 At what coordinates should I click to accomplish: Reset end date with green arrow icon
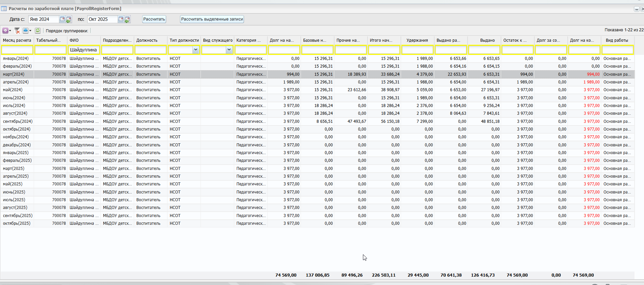click(x=127, y=20)
